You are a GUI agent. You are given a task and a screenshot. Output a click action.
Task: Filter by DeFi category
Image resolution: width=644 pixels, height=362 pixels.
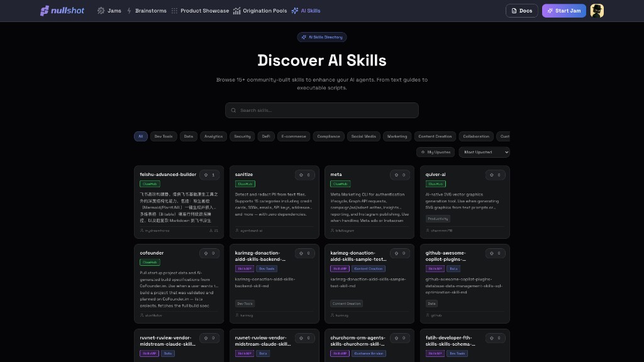pos(266,136)
